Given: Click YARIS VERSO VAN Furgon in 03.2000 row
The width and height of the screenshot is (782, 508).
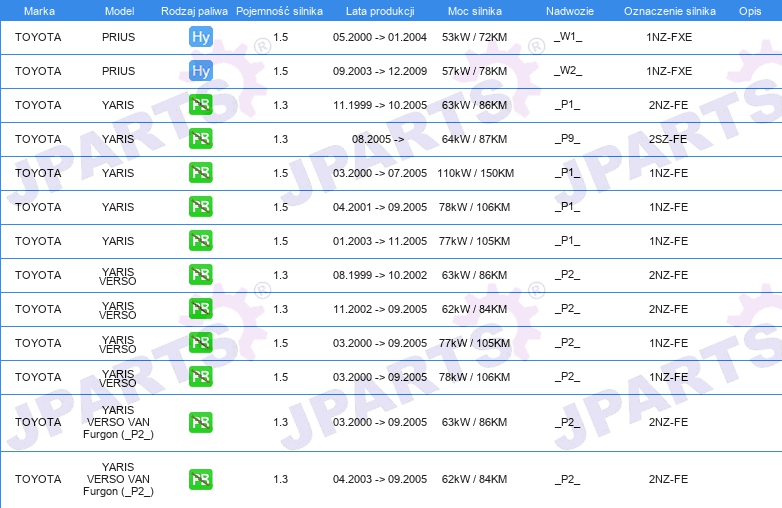Looking at the screenshot, I should (118, 422).
